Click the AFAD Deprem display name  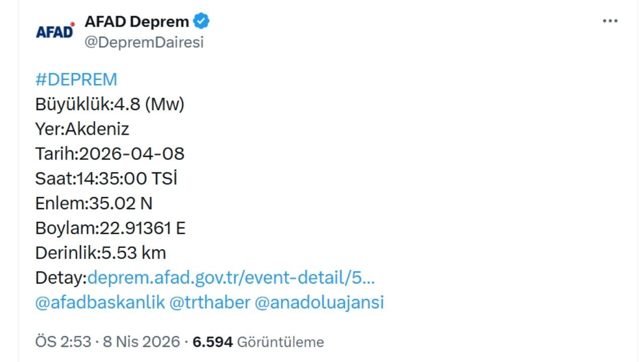click(137, 20)
